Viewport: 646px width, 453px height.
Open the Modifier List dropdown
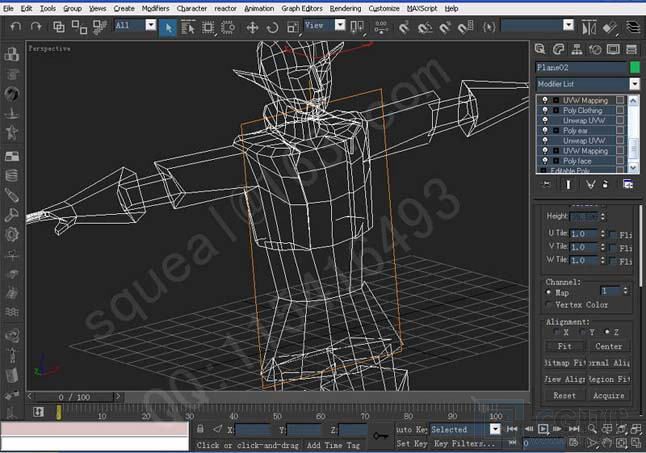pos(634,84)
